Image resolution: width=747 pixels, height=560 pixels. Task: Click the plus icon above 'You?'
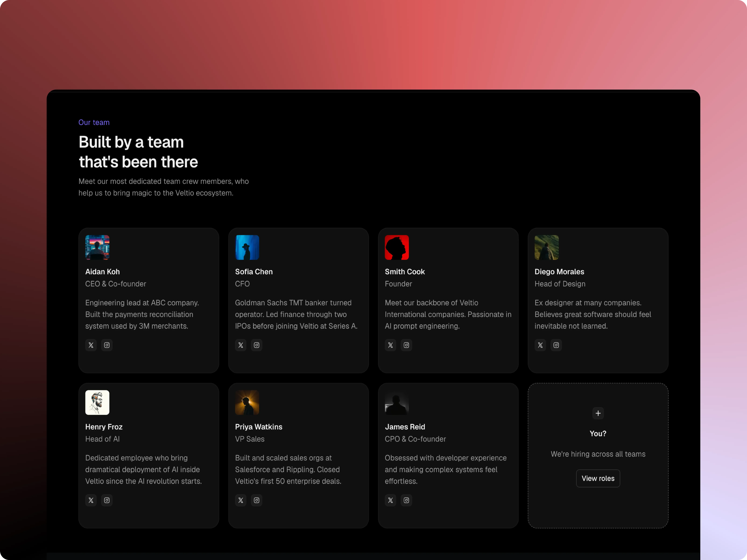pos(598,413)
